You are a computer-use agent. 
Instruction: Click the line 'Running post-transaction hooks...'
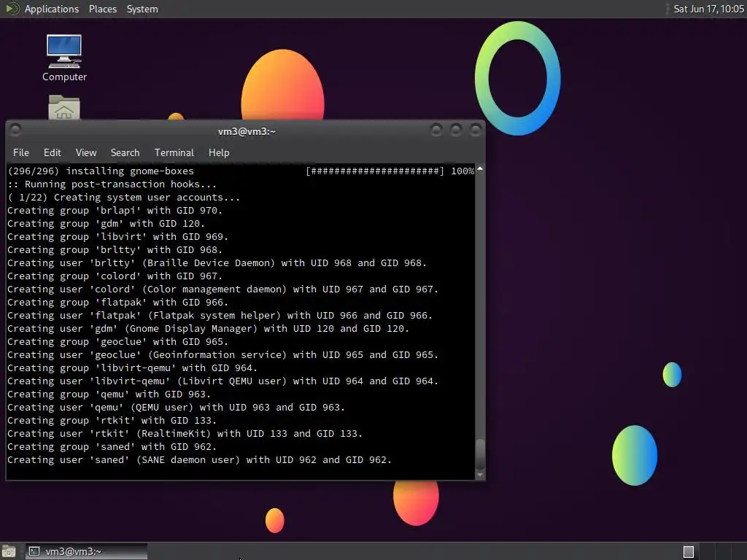(x=112, y=184)
